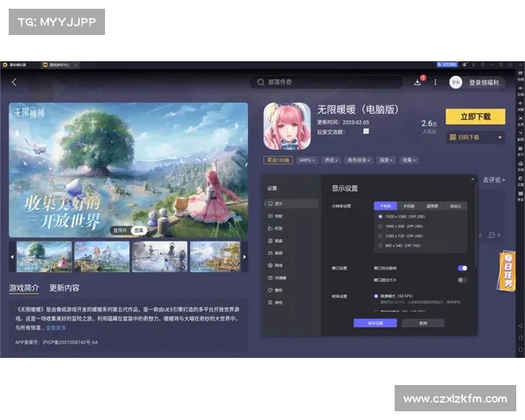Open the 养成 > category tag
525x420 pixels.
[331, 160]
